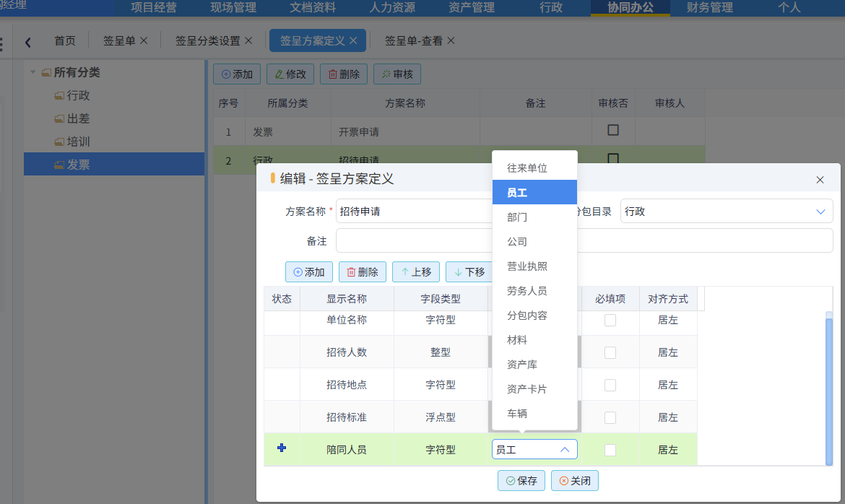
Task: Toggle 必填项 checkbox for 陪同人员
Action: [x=610, y=450]
